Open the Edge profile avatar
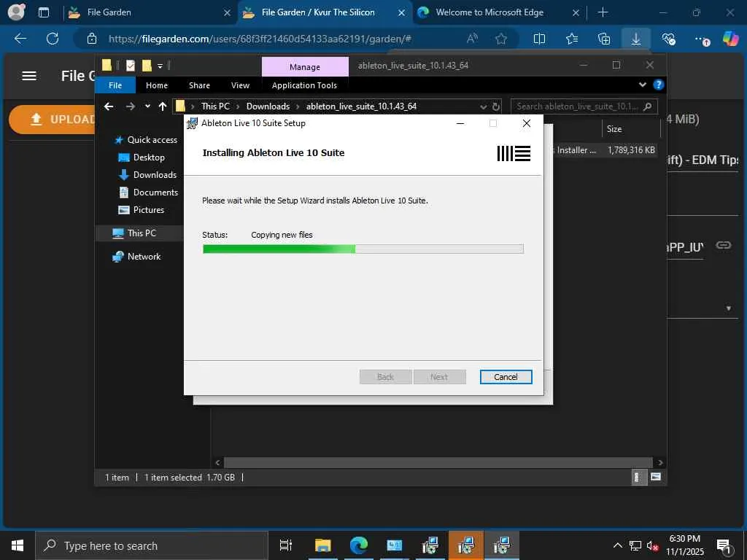Screen dimensions: 747x560 [x=17, y=12]
